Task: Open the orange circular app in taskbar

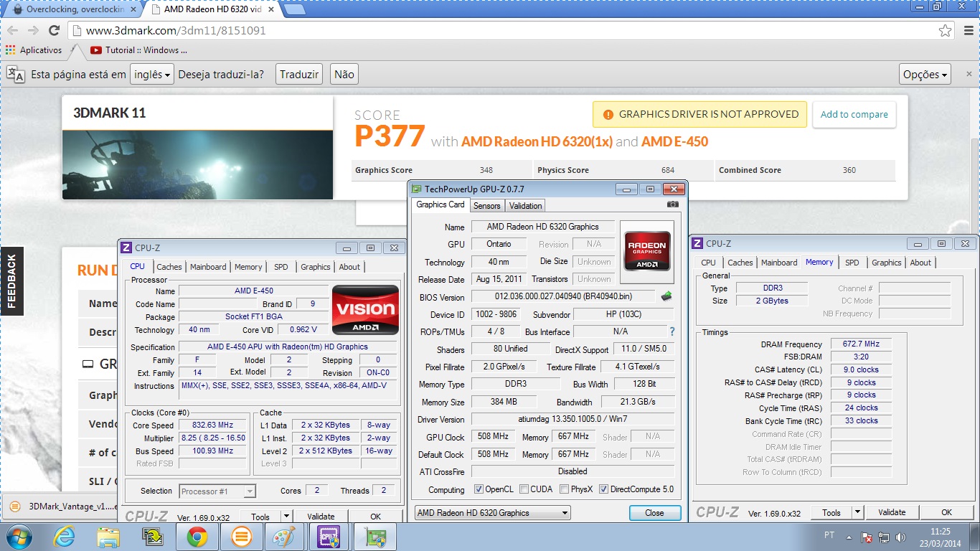Action: click(x=242, y=537)
